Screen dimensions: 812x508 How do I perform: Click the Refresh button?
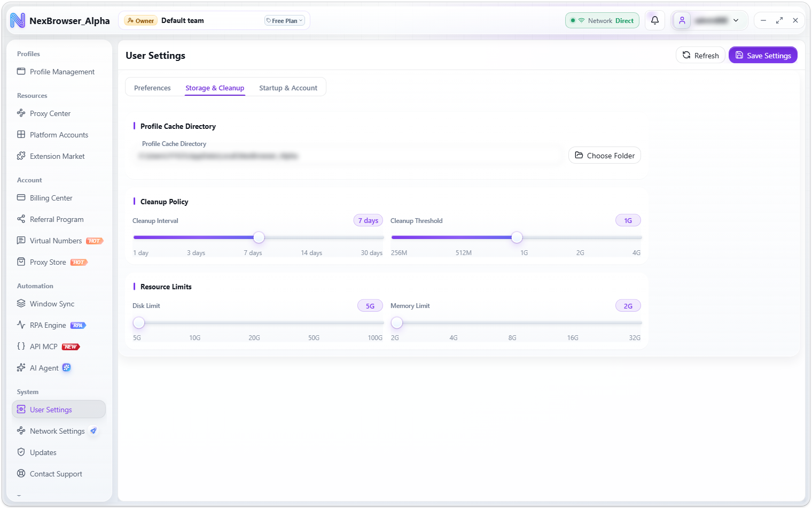[x=700, y=55]
